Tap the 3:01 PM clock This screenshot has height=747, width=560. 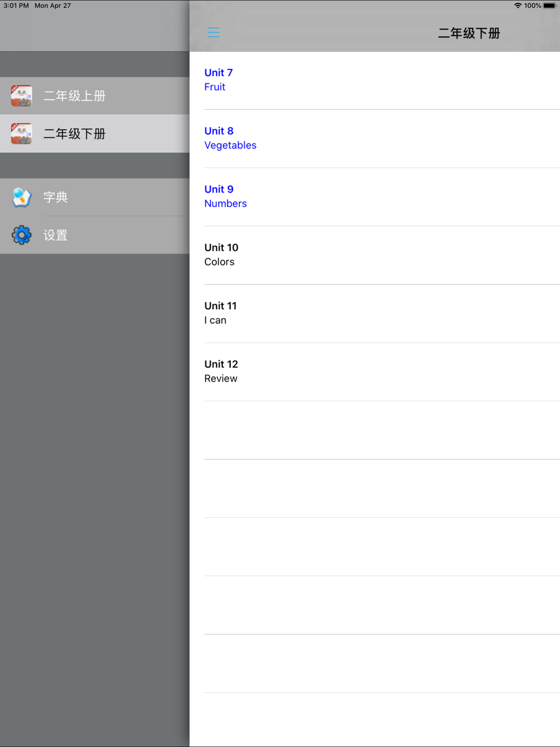tap(16, 6)
